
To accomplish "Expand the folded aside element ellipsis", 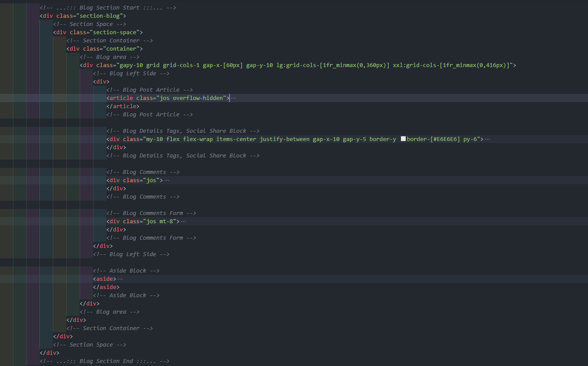I will coord(120,279).
